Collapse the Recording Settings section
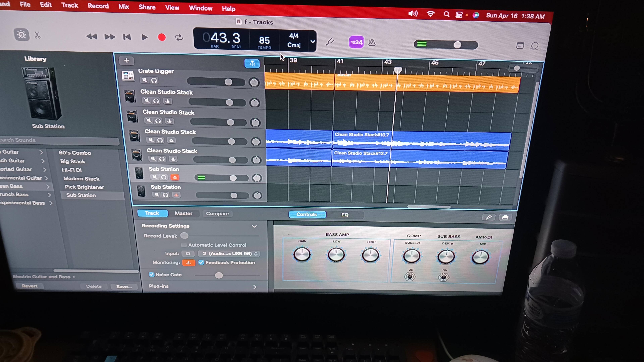 254,226
